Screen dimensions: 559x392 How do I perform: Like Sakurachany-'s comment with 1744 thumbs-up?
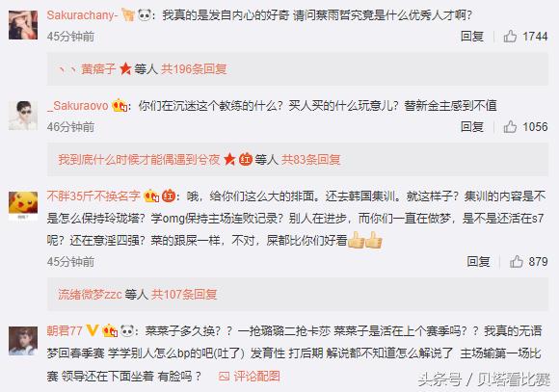[510, 36]
